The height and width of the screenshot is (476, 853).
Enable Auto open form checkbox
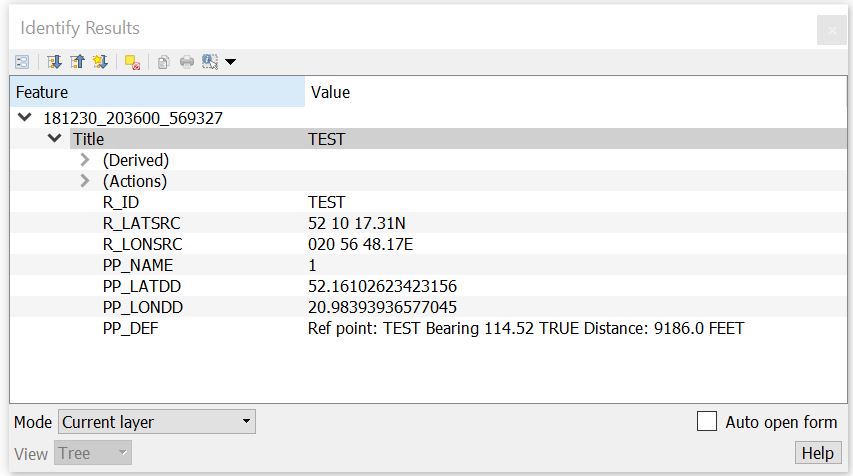tap(707, 422)
